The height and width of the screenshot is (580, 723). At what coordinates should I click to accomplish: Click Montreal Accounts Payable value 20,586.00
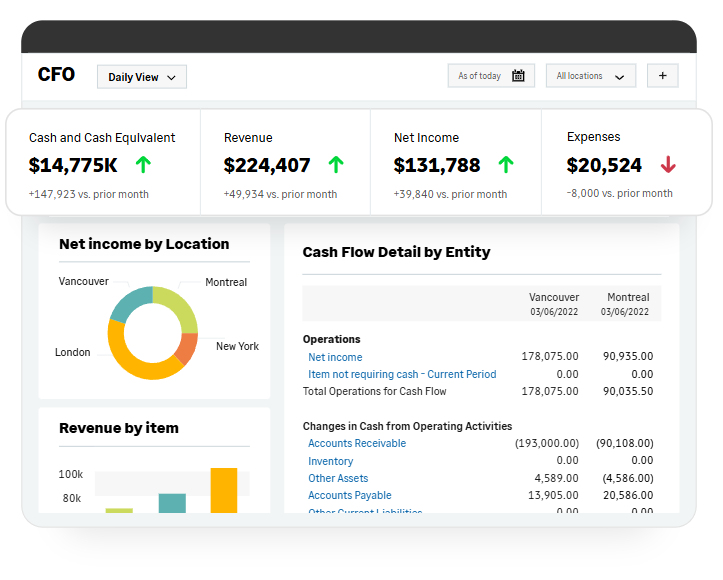click(x=628, y=495)
